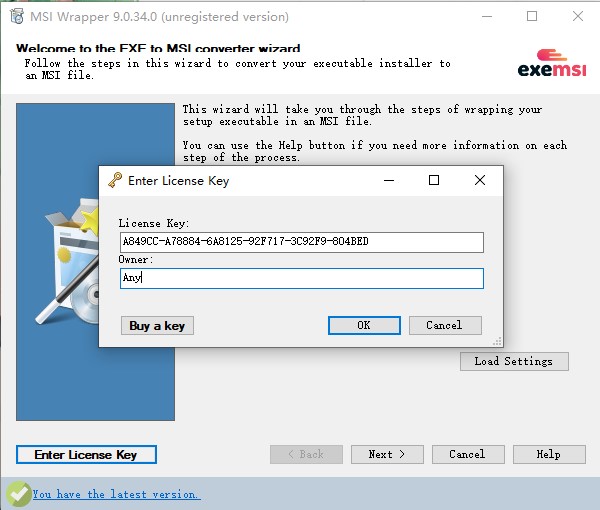Viewport: 600px width, 510px height.
Task: Close the Enter License Key dialog
Action: click(480, 180)
